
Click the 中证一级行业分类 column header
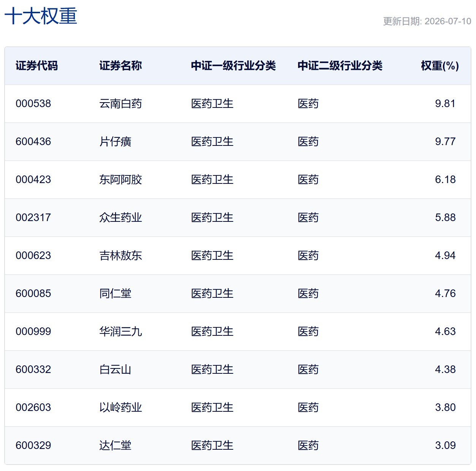click(x=233, y=66)
